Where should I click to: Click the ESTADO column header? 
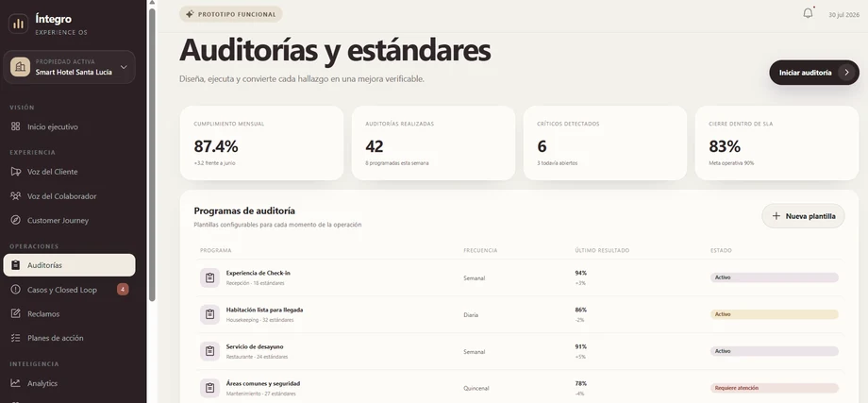722,251
